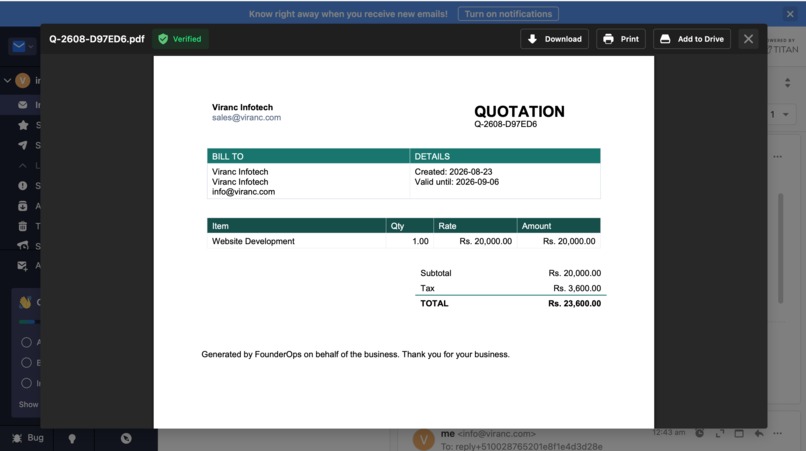Report a Bug button
The image size is (806, 451).
pos(28,438)
